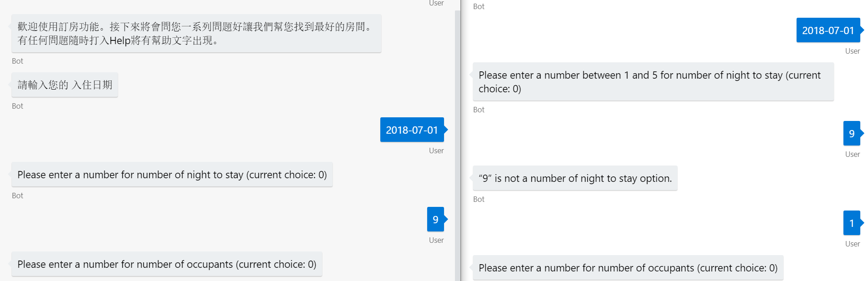Image resolution: width=868 pixels, height=281 pixels.
Task: Click the User label under the "1" bubble
Action: pos(852,244)
